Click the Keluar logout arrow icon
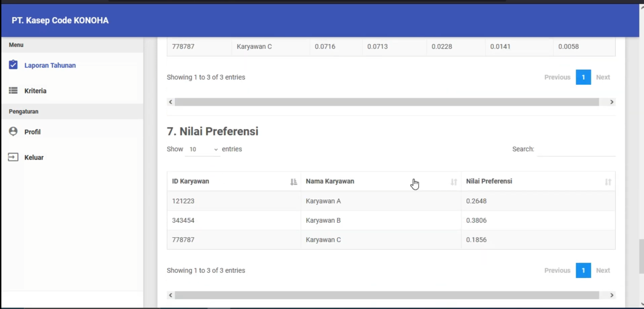Image resolution: width=644 pixels, height=309 pixels. [x=13, y=157]
